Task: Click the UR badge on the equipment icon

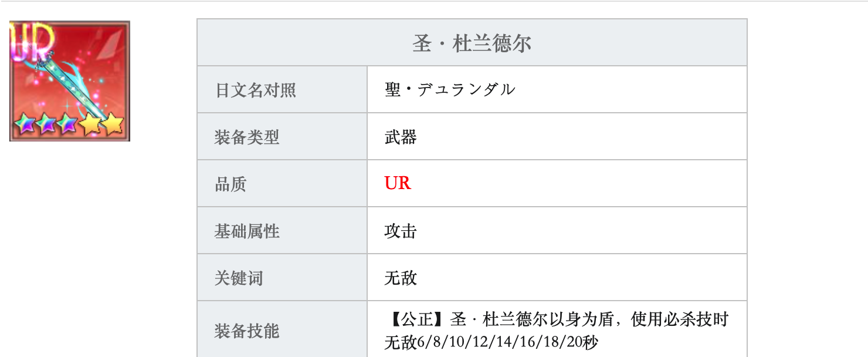Action: 33,43
